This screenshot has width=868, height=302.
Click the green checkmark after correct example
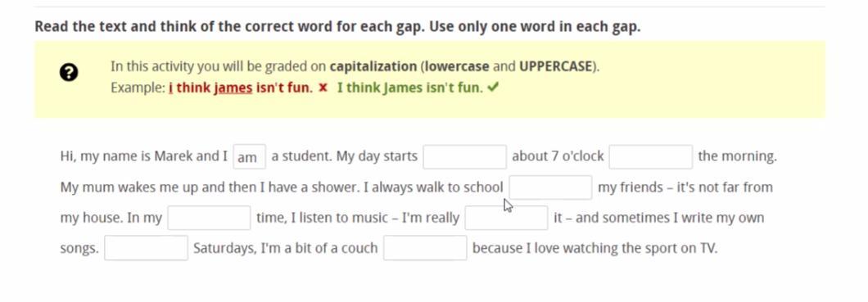point(494,88)
